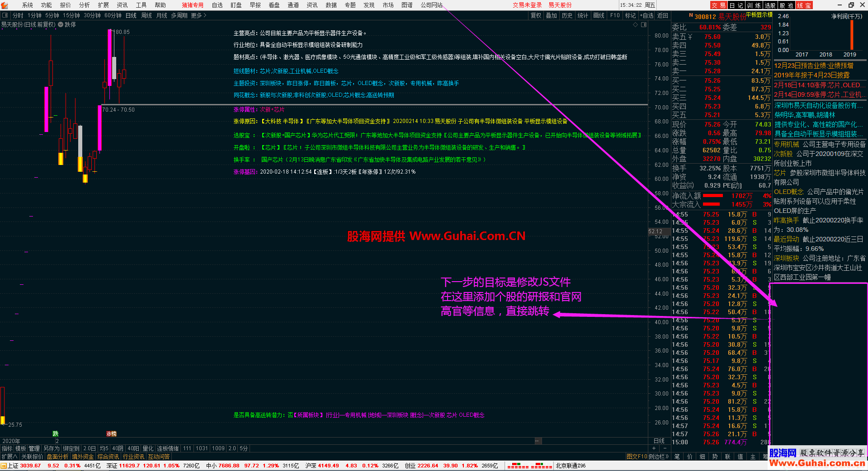The width and height of the screenshot is (868, 471).
Task: Click the chart zoom-out minus icon
Action: pyautogui.click(x=665, y=448)
